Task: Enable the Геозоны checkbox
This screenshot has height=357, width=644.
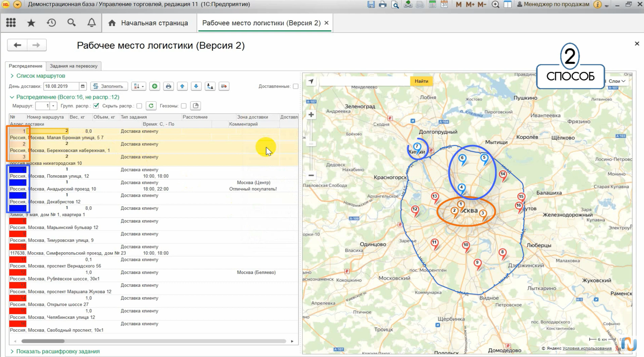Action: pyautogui.click(x=184, y=106)
